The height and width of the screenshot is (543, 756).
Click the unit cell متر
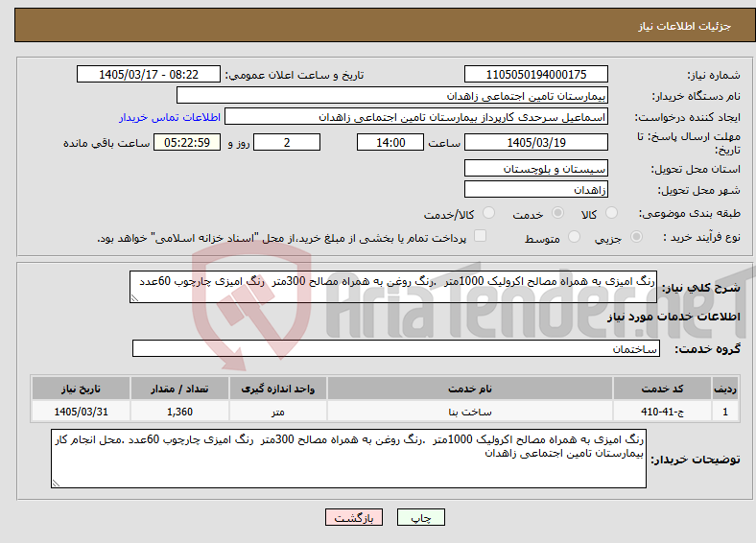click(277, 412)
